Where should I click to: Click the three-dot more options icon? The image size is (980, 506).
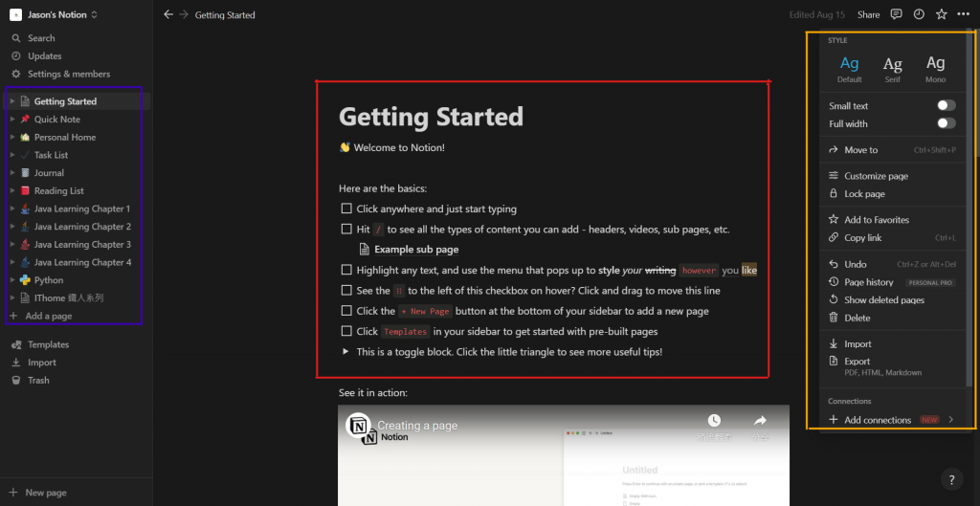[963, 14]
